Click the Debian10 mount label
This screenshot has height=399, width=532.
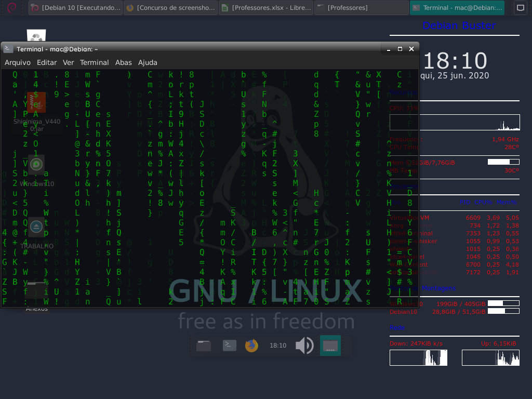pyautogui.click(x=403, y=312)
